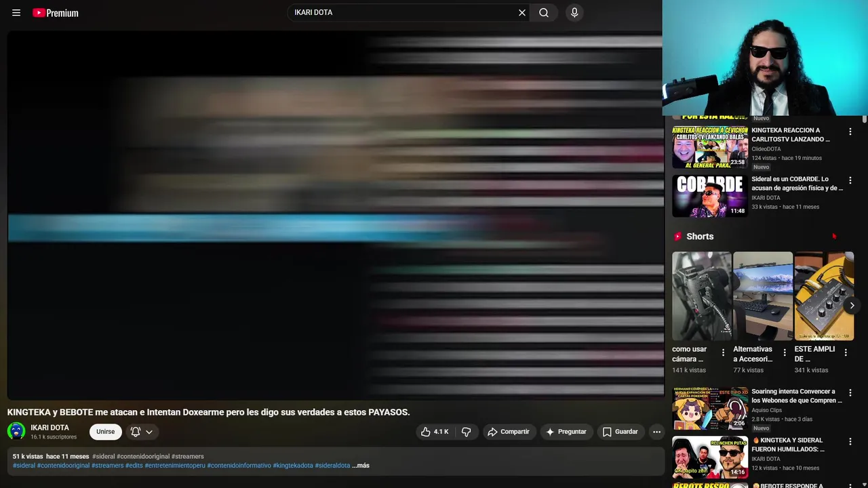
Task: Open the hamburger guide menu
Action: point(16,12)
